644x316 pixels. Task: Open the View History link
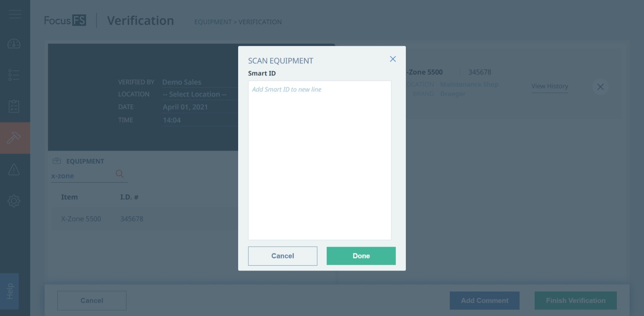(x=550, y=86)
